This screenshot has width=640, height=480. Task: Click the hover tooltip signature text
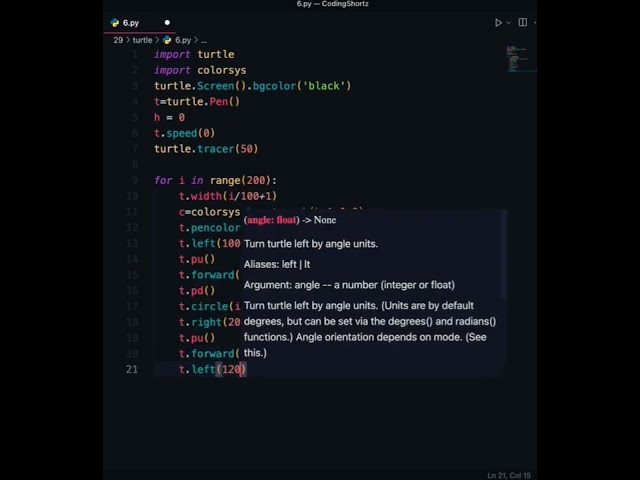[x=290, y=220]
